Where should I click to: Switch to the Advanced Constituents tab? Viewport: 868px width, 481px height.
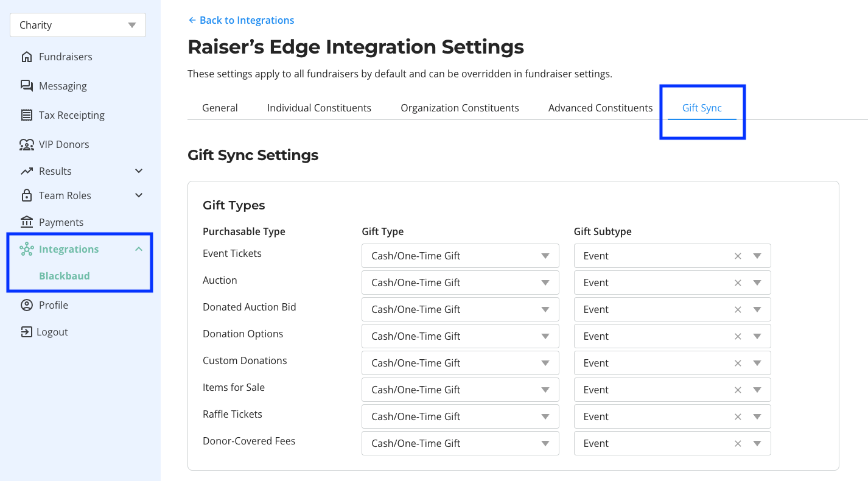[600, 107]
